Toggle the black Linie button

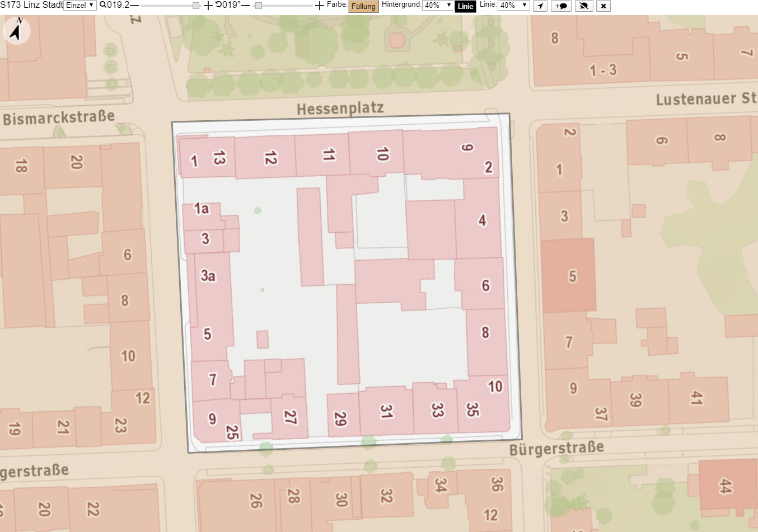pos(465,6)
